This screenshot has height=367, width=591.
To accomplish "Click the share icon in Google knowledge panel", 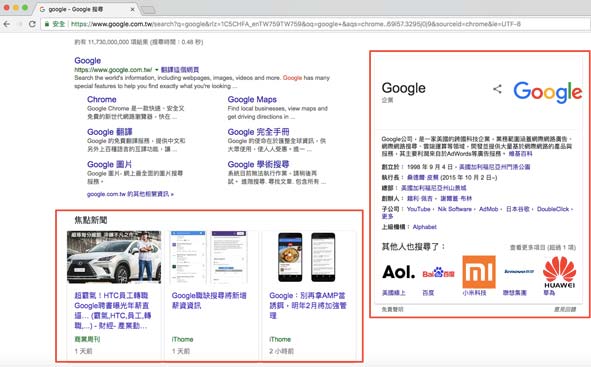I will tap(497, 89).
